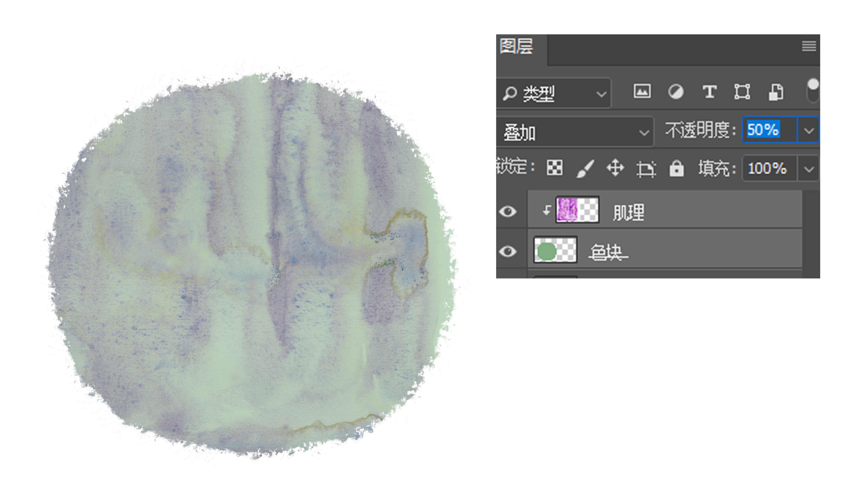Hide the 色块 layer with eye icon

508,252
